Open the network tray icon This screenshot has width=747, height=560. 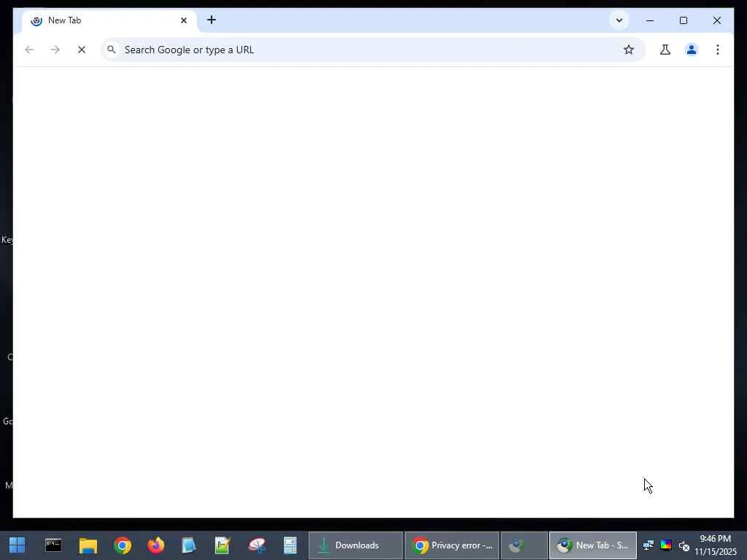pyautogui.click(x=649, y=545)
